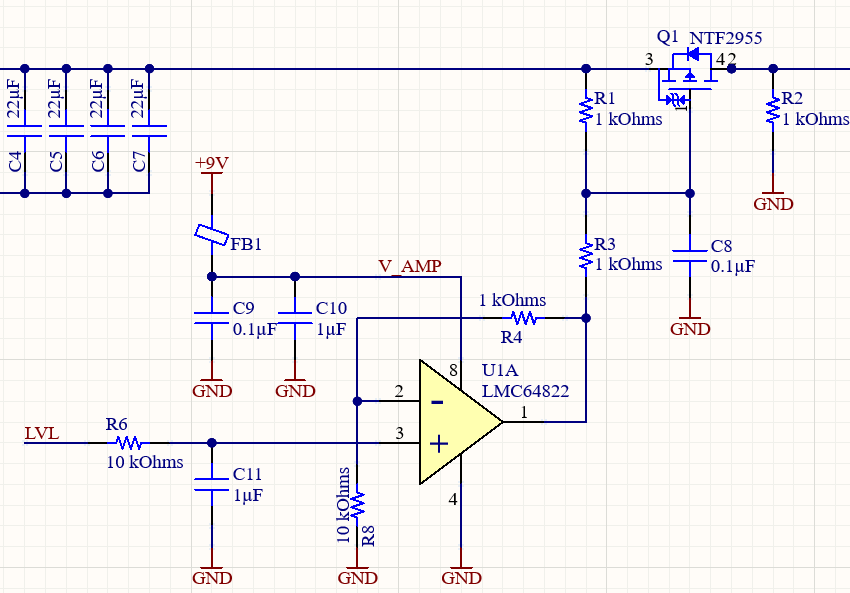Select C8 value text 0.1µF
The width and height of the screenshot is (850, 593).
click(733, 266)
